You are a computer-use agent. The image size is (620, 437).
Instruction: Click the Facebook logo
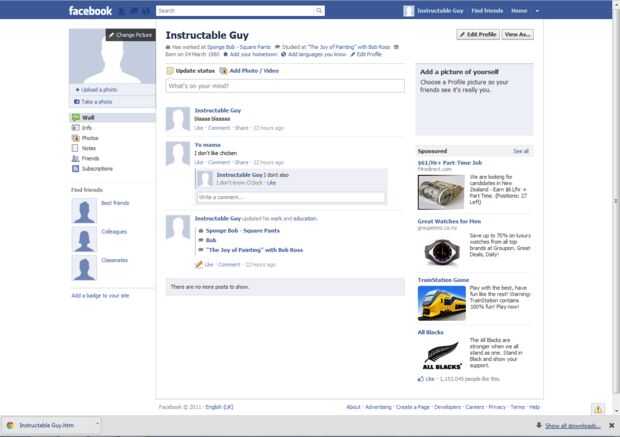(x=90, y=11)
